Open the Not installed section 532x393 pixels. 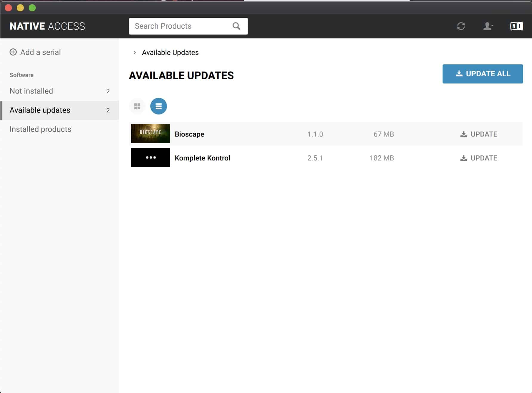point(60,91)
